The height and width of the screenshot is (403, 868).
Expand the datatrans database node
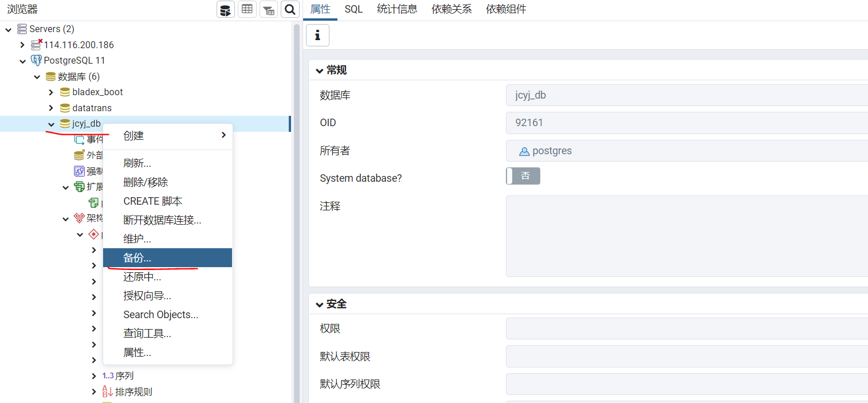point(51,108)
